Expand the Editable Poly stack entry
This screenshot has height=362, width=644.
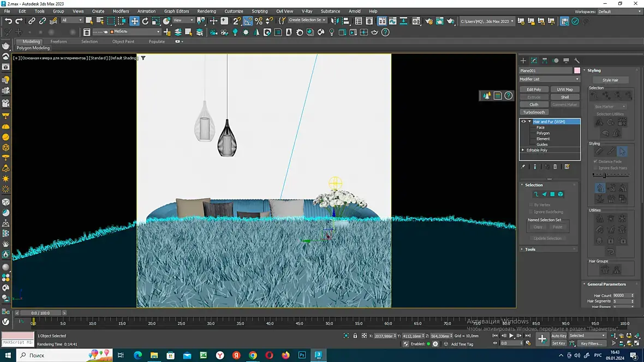coord(523,150)
